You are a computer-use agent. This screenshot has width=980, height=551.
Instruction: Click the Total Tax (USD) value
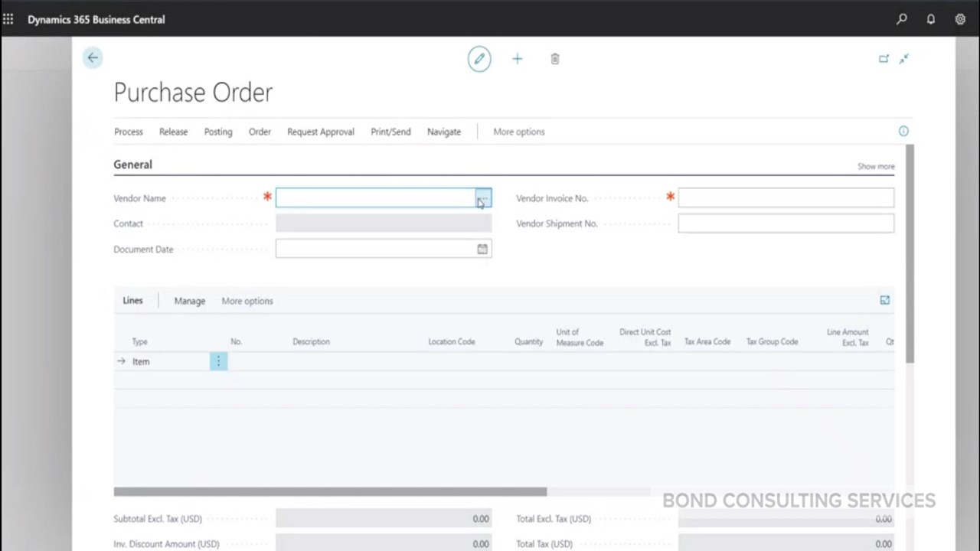786,544
